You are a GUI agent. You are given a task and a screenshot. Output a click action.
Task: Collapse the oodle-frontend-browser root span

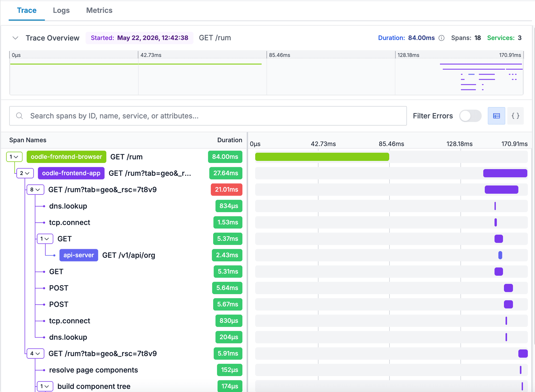[x=14, y=157]
